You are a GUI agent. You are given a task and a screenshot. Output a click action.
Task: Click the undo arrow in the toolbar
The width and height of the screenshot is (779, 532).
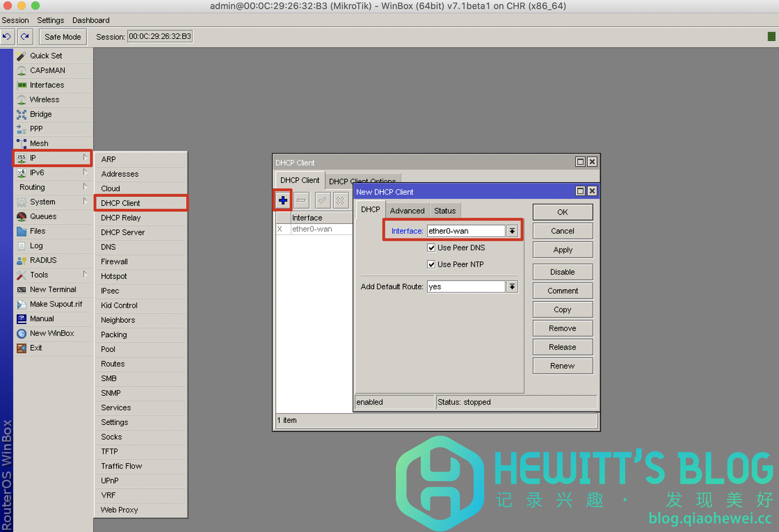(7, 37)
